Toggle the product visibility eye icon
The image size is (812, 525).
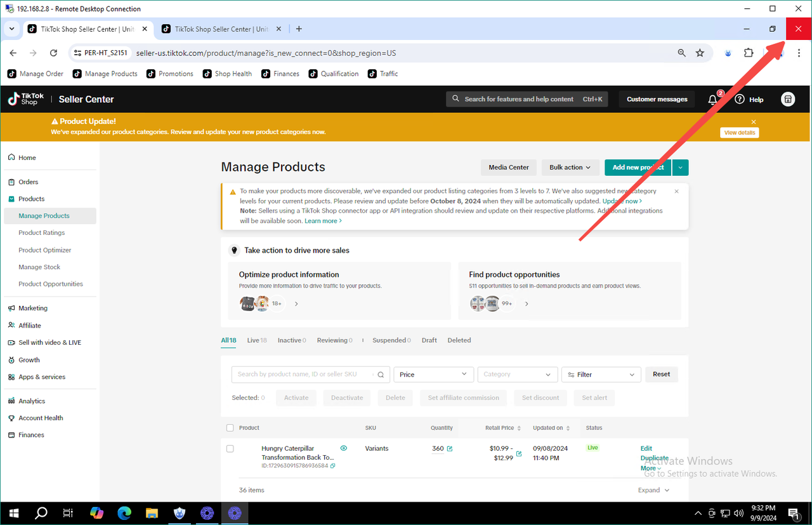[344, 448]
